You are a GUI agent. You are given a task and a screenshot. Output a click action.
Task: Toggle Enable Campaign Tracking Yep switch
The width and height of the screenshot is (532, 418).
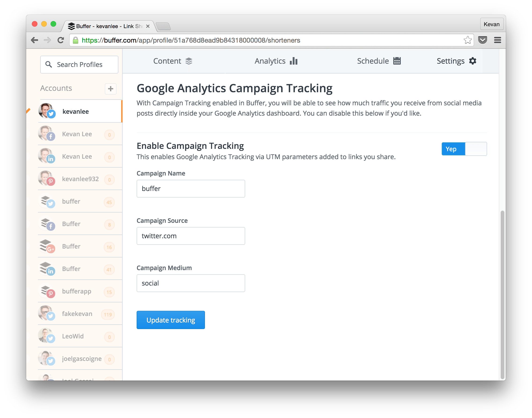pos(464,149)
